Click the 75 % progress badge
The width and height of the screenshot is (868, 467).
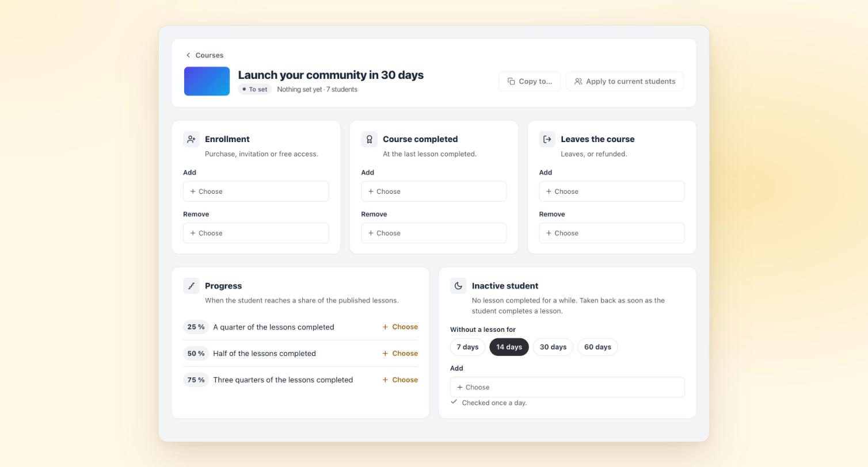[196, 380]
